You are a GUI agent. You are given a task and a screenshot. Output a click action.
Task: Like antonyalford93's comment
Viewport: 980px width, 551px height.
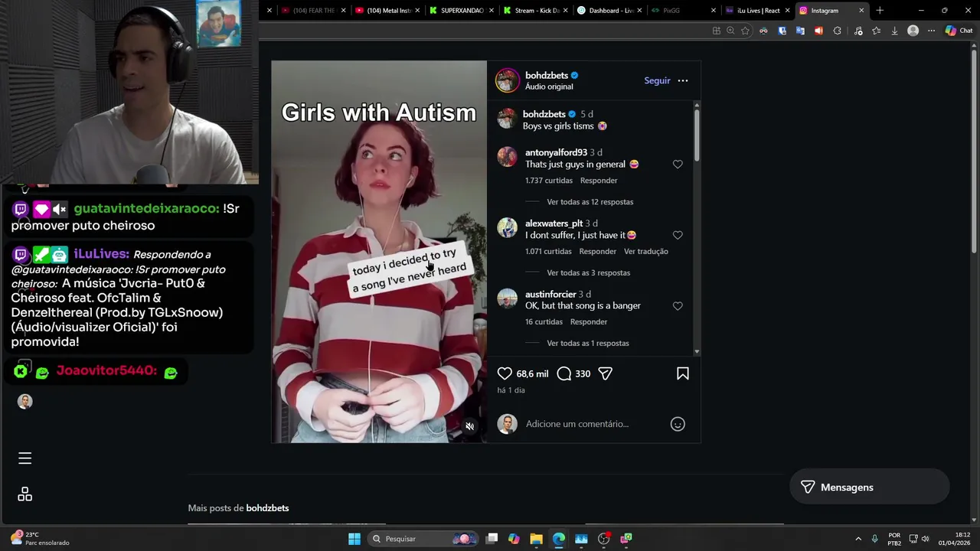[x=678, y=165]
